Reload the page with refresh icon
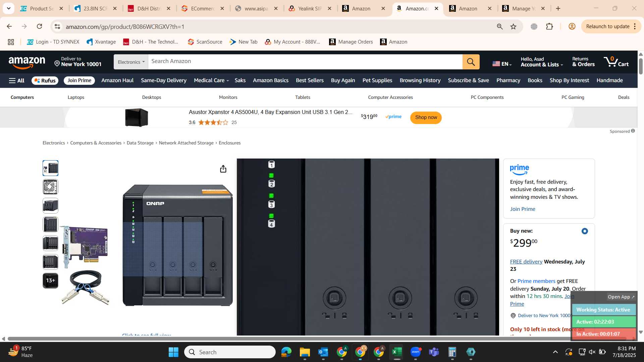Screen dimensions: 644x362 point(40,26)
